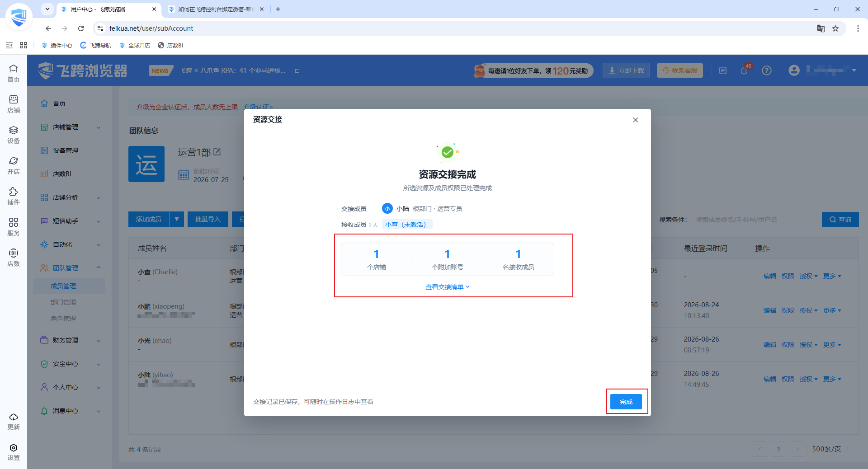Open the 授权 dropdown in 小陆 (yihao) row
Image resolution: width=868 pixels, height=469 pixels.
808,379
